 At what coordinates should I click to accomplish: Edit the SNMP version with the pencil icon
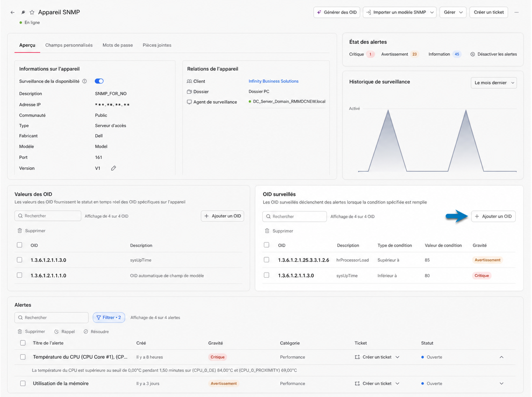[x=113, y=168]
